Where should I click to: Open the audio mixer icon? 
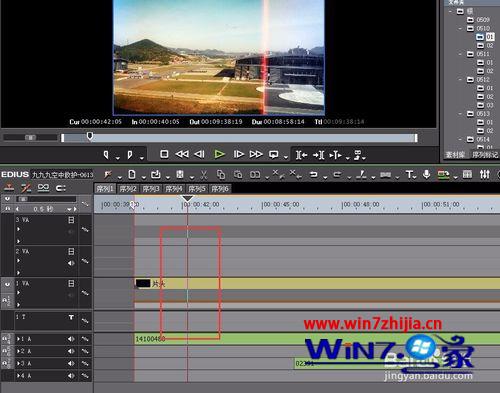coord(485,174)
